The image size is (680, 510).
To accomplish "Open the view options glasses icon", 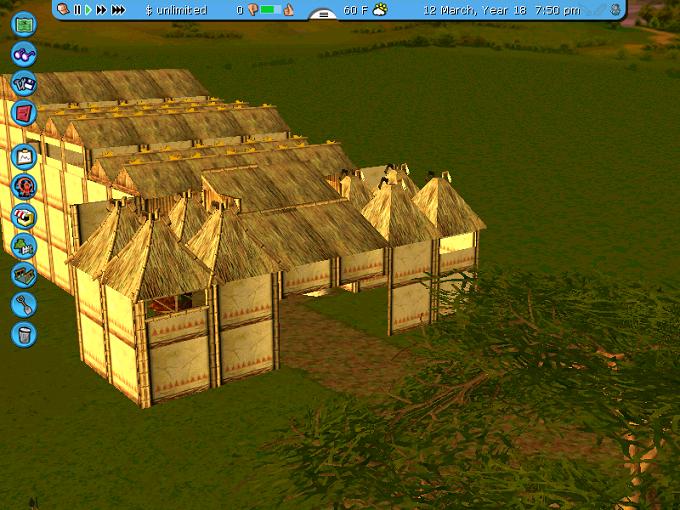I will click(24, 54).
